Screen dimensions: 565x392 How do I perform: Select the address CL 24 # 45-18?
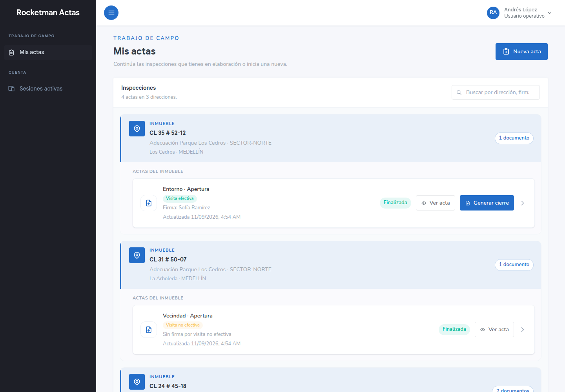(168, 386)
